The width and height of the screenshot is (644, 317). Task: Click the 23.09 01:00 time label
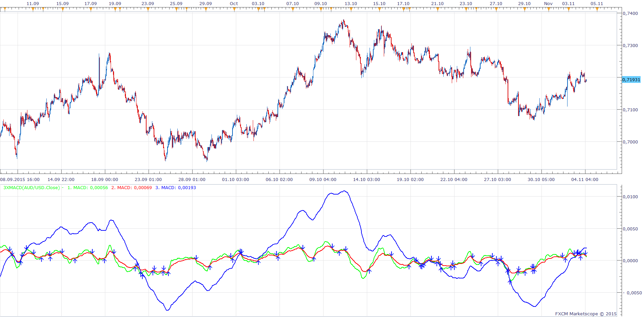click(x=148, y=180)
